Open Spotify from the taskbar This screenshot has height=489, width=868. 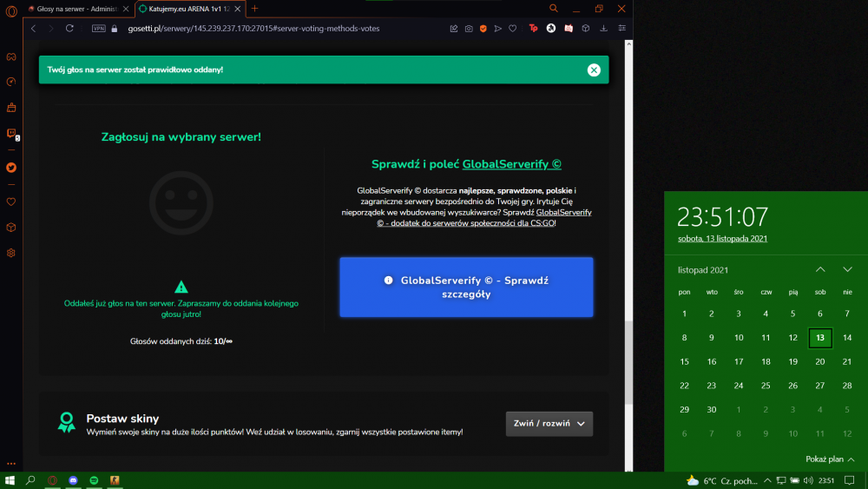tap(94, 480)
